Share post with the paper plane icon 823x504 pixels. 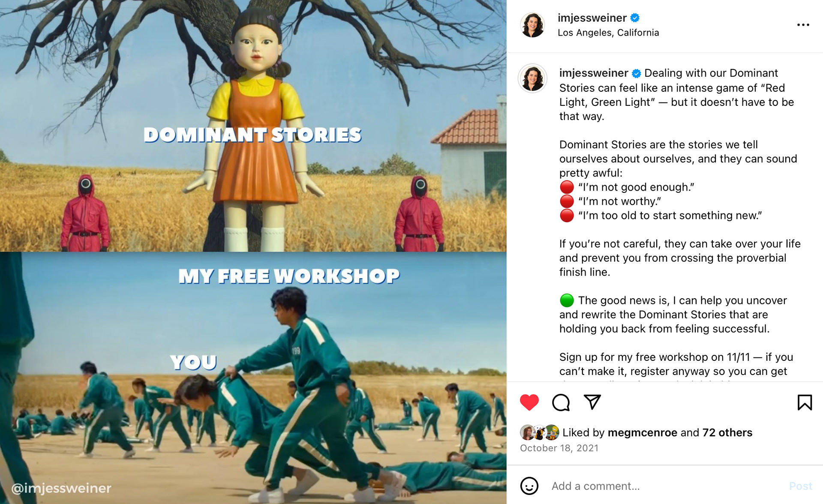click(x=592, y=402)
